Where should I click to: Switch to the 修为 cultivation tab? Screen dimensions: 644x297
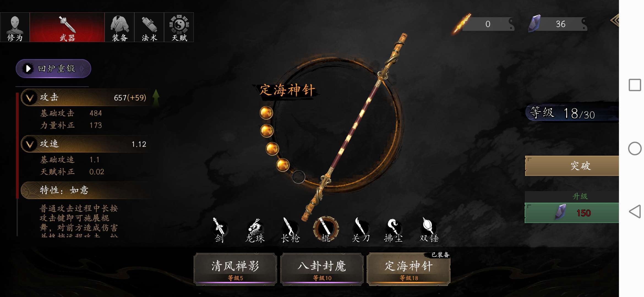pyautogui.click(x=15, y=27)
